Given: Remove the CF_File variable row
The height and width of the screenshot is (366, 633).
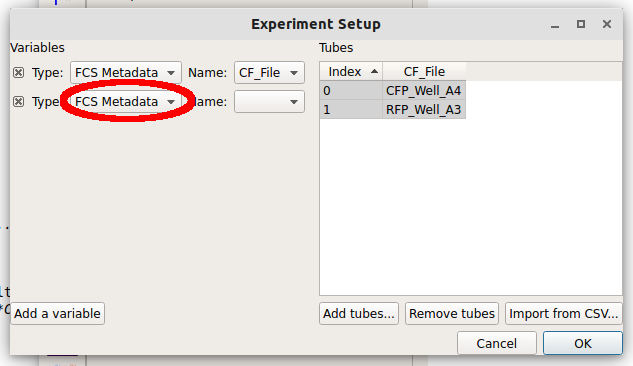Looking at the screenshot, I should 19,73.
